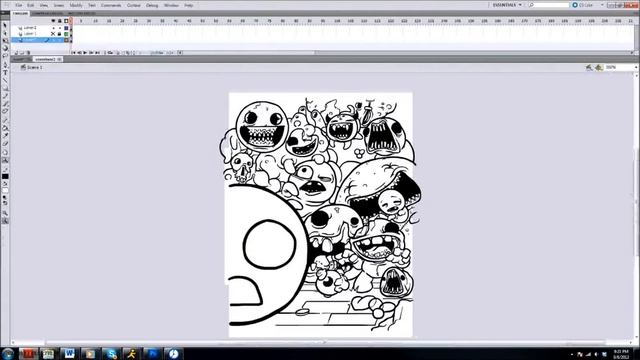Select the Bone tool

(5, 120)
